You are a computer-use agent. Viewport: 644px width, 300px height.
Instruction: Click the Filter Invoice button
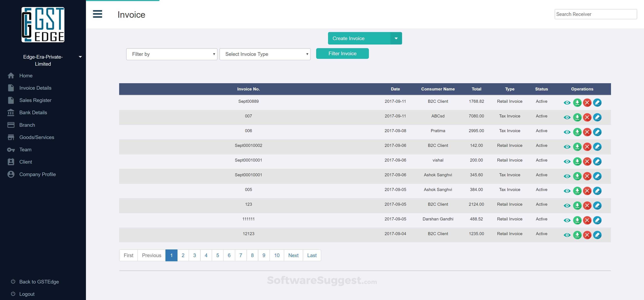[x=342, y=54]
